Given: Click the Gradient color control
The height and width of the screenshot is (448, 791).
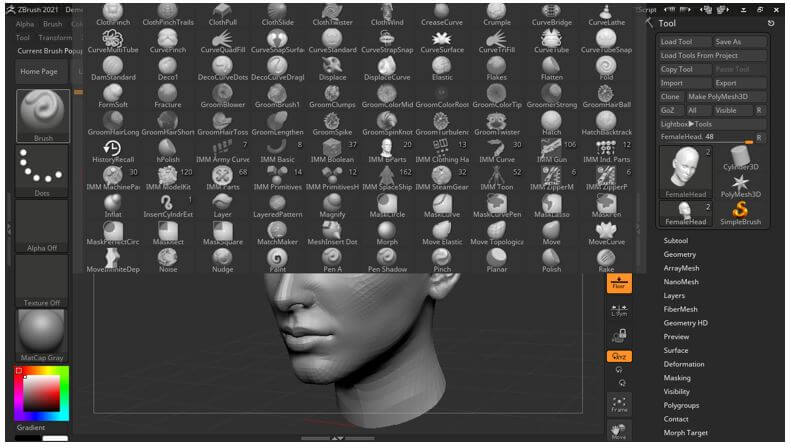Looking at the screenshot, I should (31, 427).
